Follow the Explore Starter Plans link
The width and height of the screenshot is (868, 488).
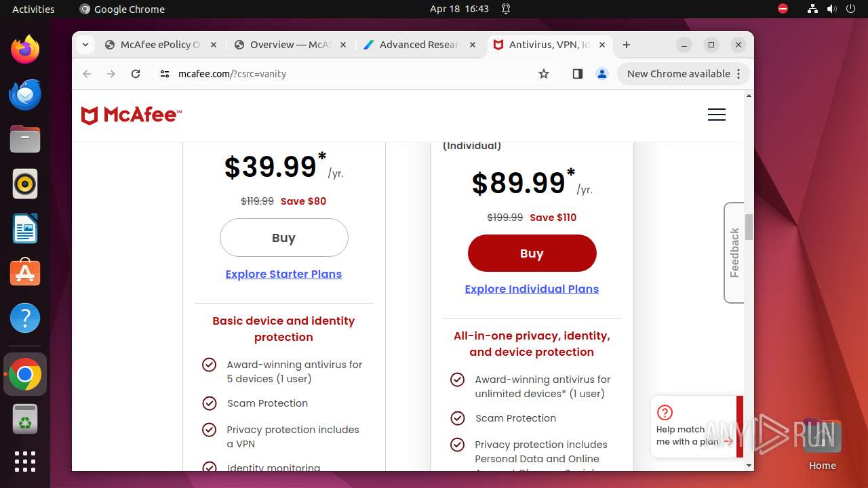(283, 274)
